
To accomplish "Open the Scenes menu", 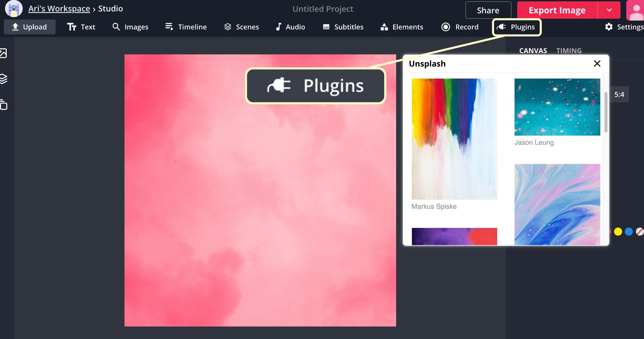I will pyautogui.click(x=241, y=27).
